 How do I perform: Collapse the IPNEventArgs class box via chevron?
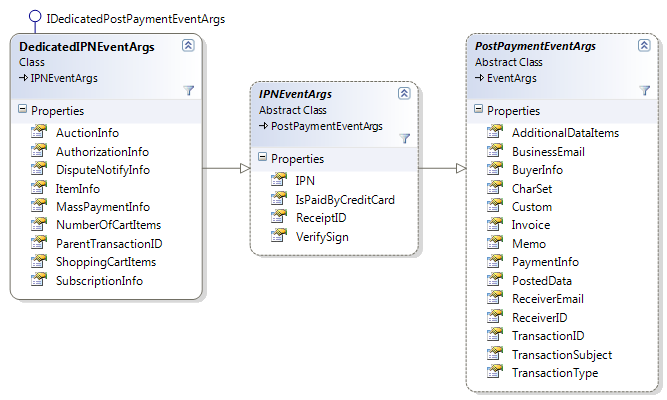(404, 93)
